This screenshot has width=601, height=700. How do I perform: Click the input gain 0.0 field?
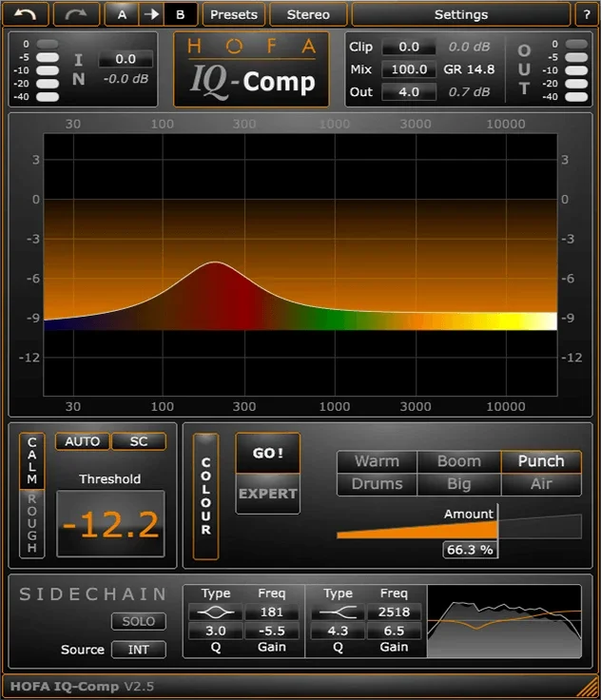coord(126,59)
